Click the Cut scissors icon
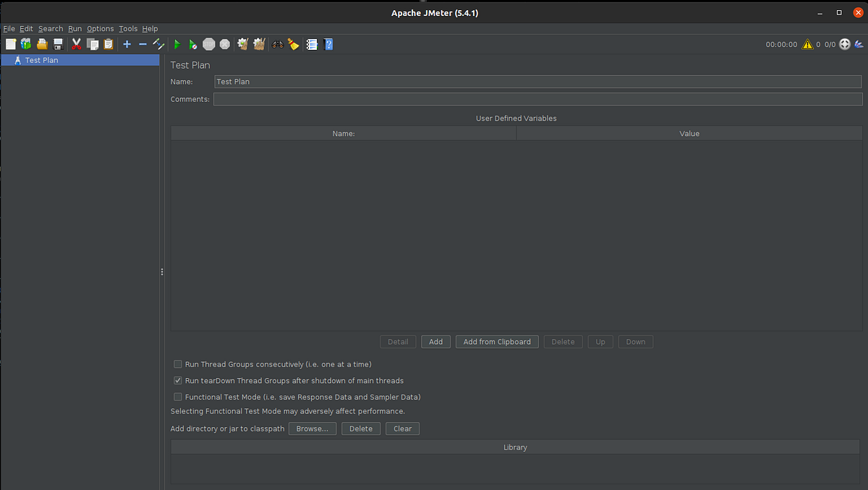This screenshot has width=868, height=490. click(76, 44)
